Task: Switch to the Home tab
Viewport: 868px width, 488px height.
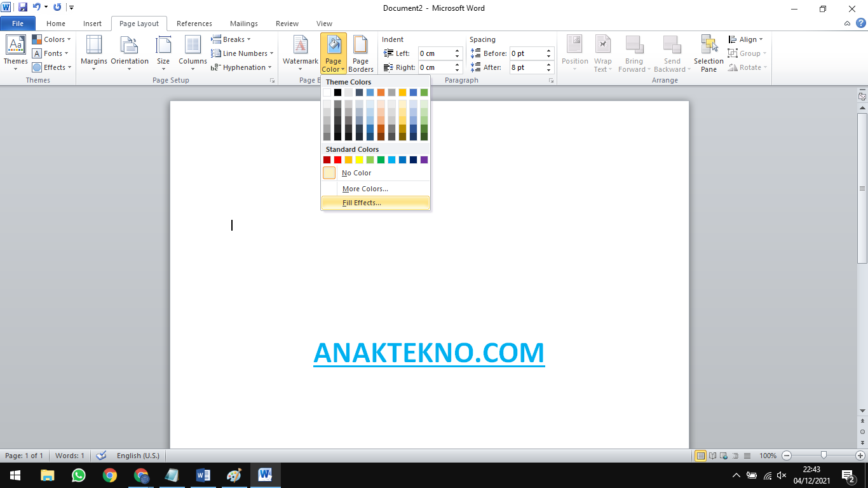Action: click(56, 24)
